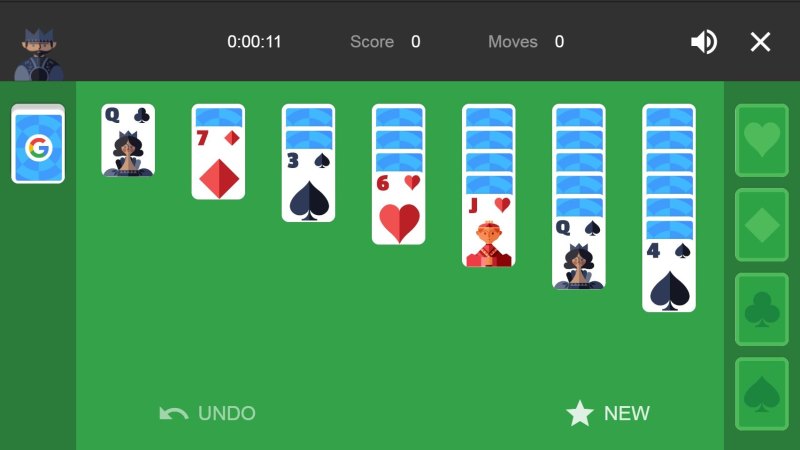Select the spades foundation slot
The image size is (800, 450).
762,394
